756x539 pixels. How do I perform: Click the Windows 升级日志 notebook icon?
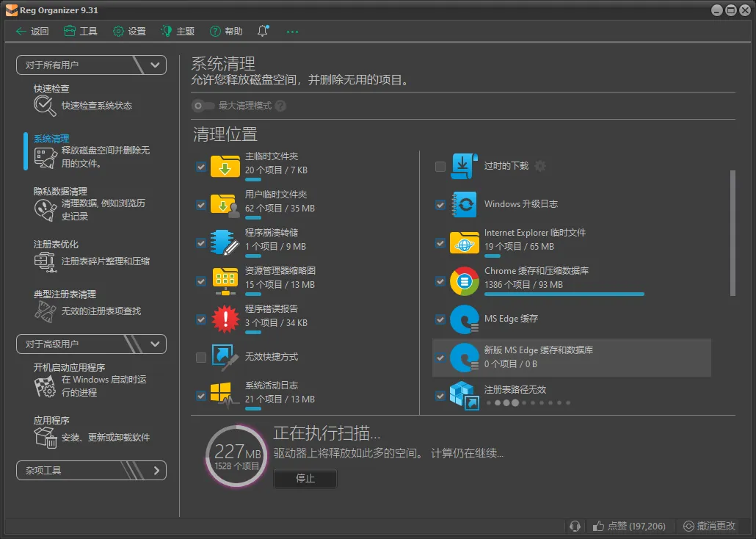tap(464, 204)
